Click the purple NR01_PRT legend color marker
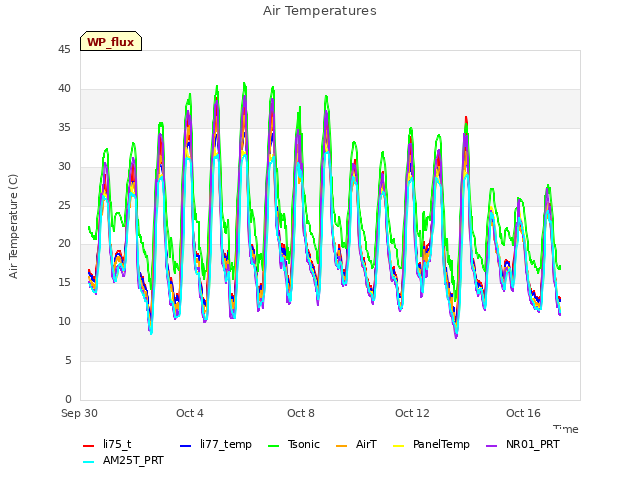The height and width of the screenshot is (480, 640). [491, 446]
